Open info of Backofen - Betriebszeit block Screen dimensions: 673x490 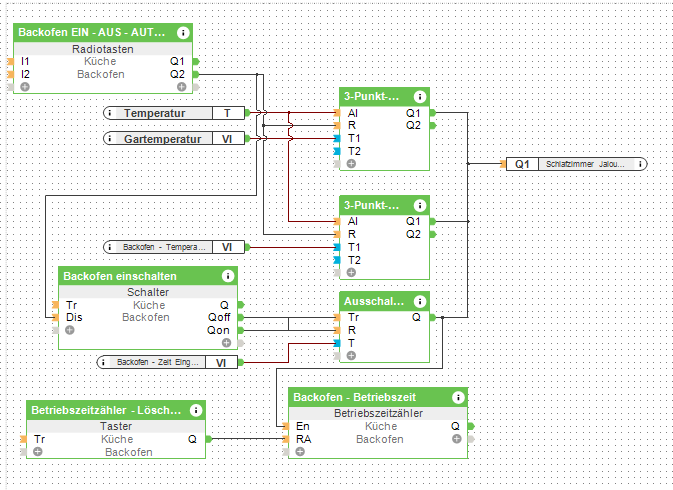(458, 397)
